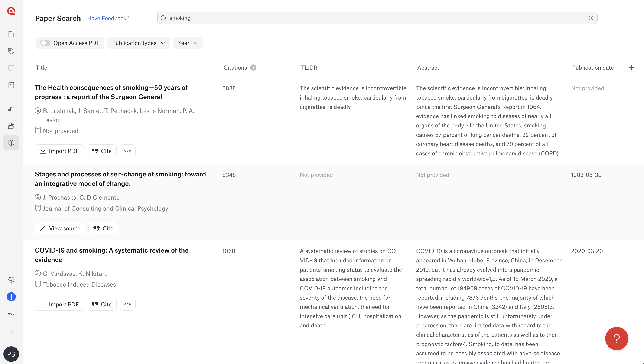Viewport: 644px width, 364px height.
Task: Click the add column plus icon
Action: 631,68
